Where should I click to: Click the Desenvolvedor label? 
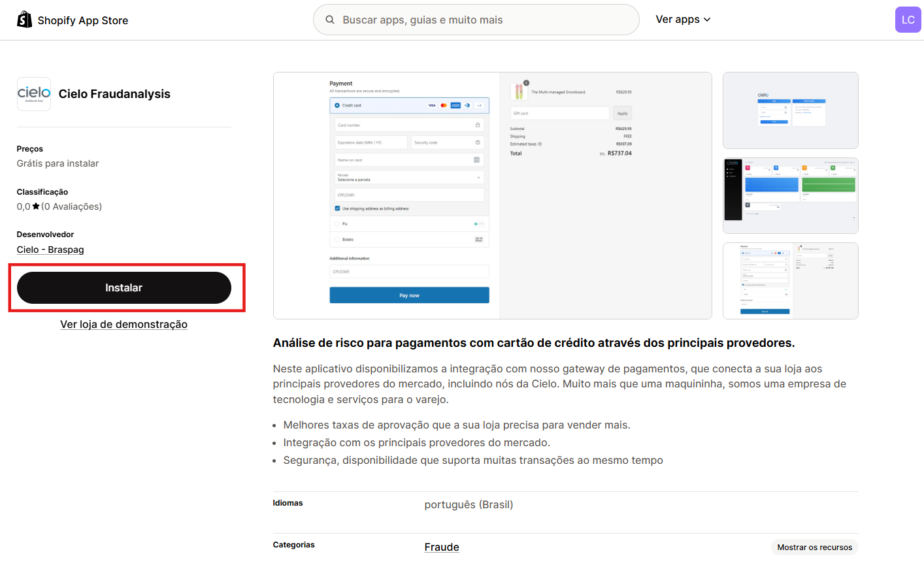tap(46, 235)
